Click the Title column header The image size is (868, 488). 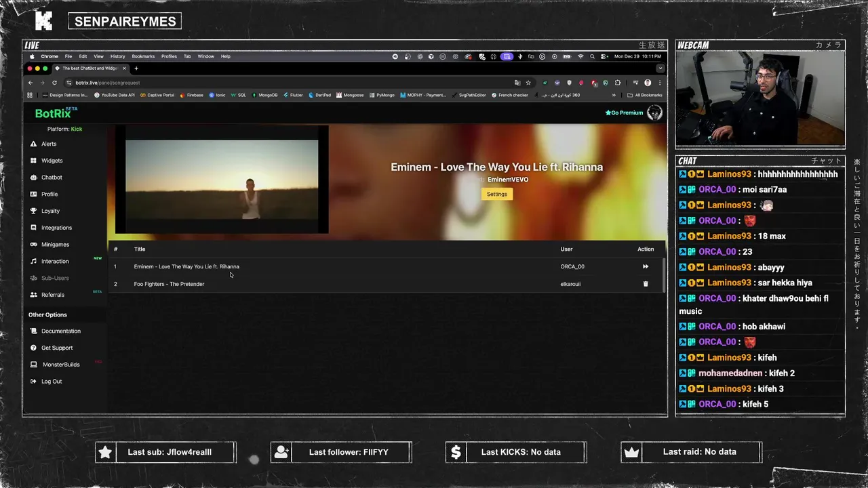tap(140, 249)
